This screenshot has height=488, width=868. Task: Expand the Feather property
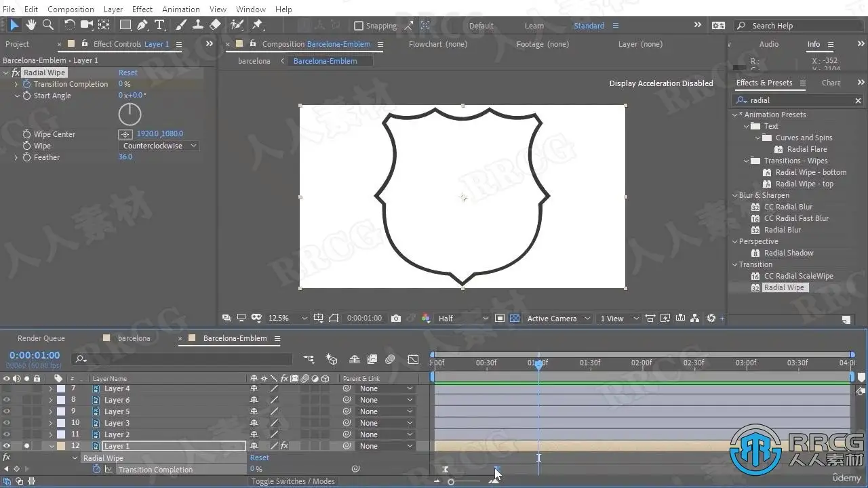click(16, 157)
